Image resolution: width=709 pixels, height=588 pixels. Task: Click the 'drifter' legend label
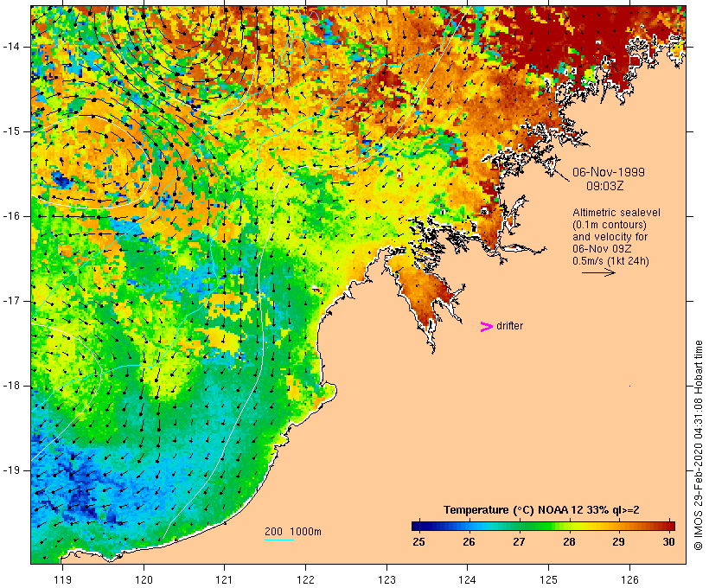tap(509, 326)
